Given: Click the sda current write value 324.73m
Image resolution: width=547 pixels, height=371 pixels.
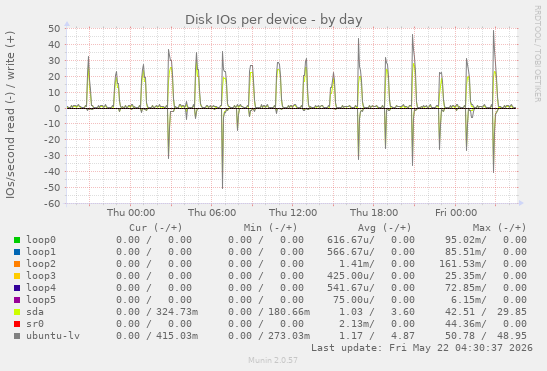Looking at the screenshot, I should pos(177,312).
